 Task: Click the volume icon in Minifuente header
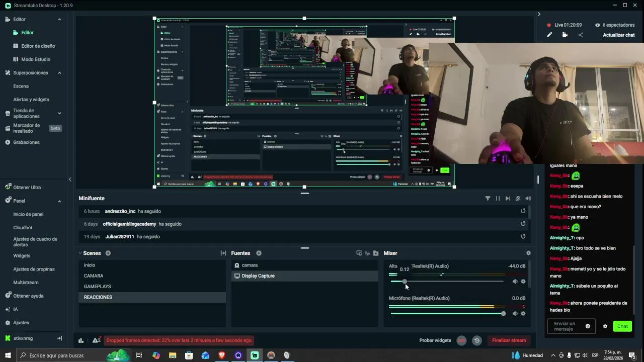tap(528, 199)
